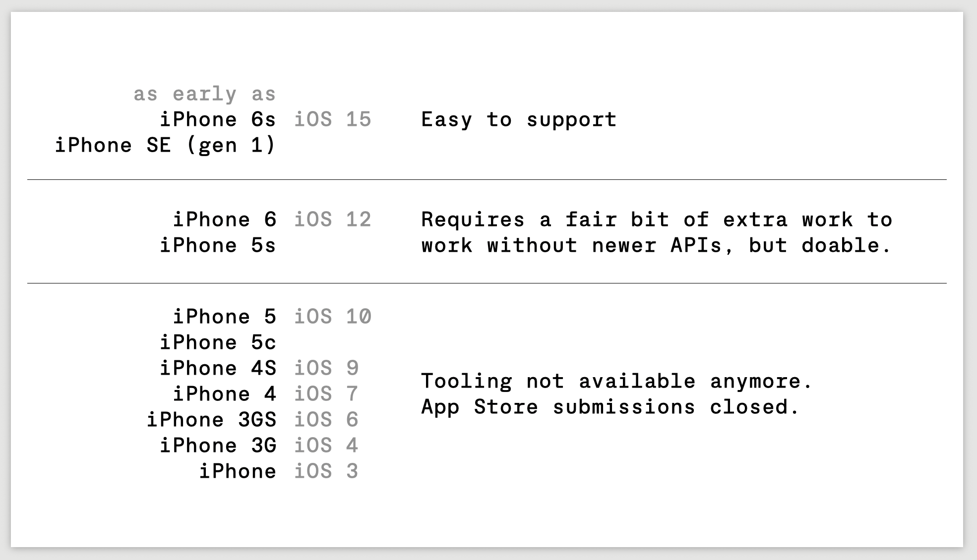This screenshot has width=977, height=560.
Task: Click the 'as early as' heading text
Action: click(204, 94)
